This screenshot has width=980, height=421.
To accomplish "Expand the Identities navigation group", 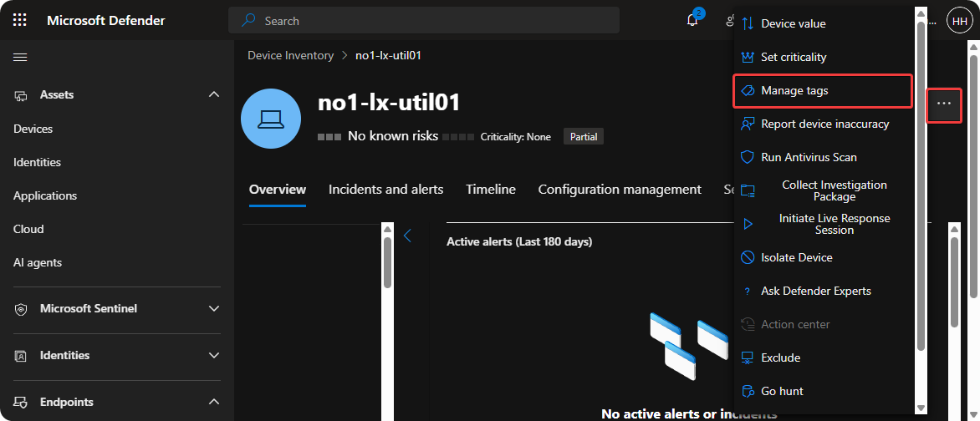I will point(213,355).
